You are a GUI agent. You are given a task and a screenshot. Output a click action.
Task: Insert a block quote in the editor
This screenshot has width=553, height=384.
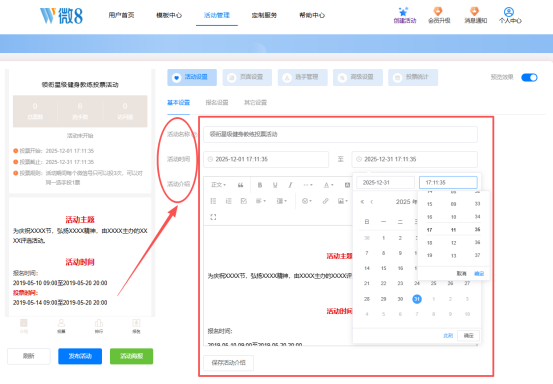point(240,185)
